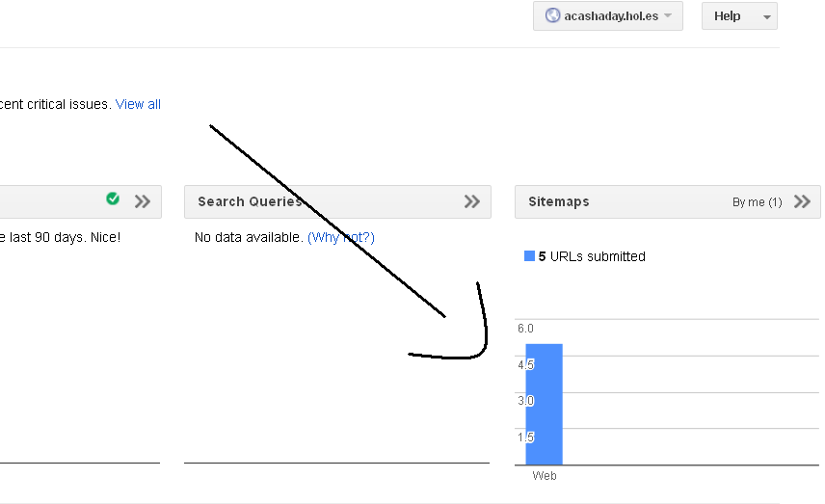Click the Help button
The width and height of the screenshot is (825, 504).
pyautogui.click(x=728, y=15)
